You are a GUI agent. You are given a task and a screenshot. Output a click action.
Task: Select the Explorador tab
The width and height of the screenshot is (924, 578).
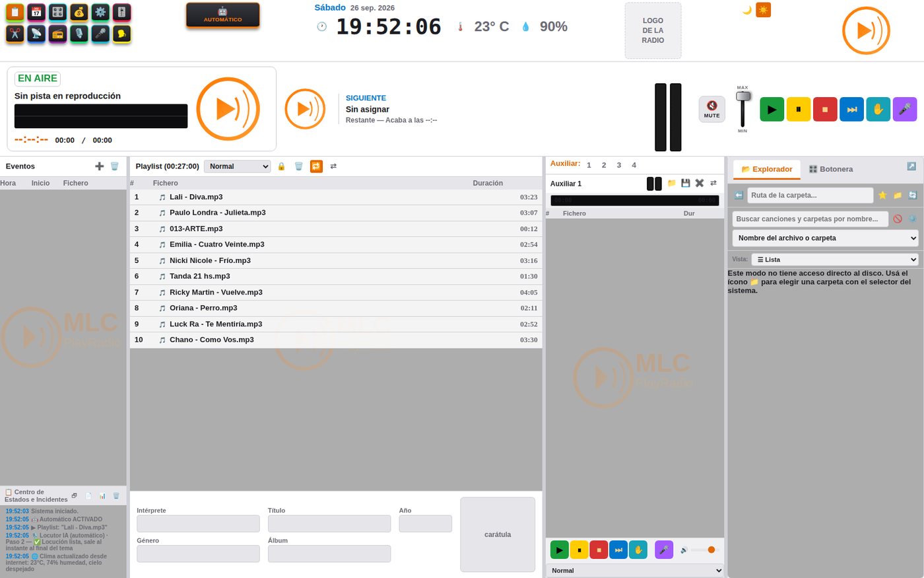tap(767, 169)
